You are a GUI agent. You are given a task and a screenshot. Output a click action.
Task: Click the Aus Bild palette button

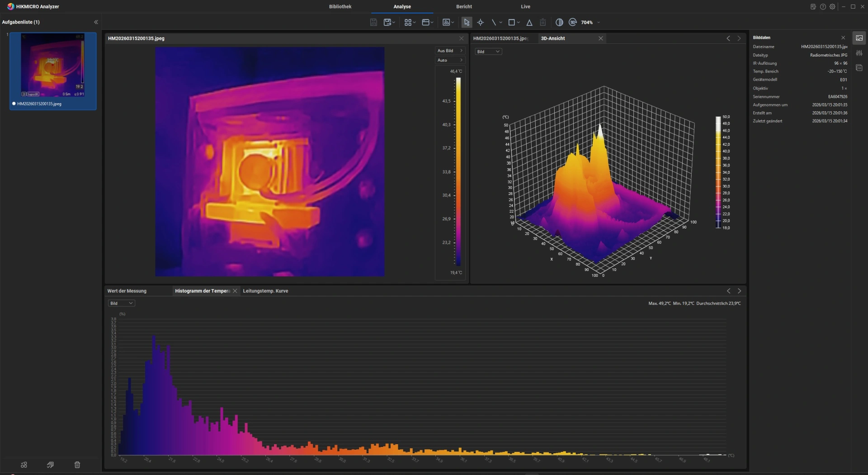[450, 51]
